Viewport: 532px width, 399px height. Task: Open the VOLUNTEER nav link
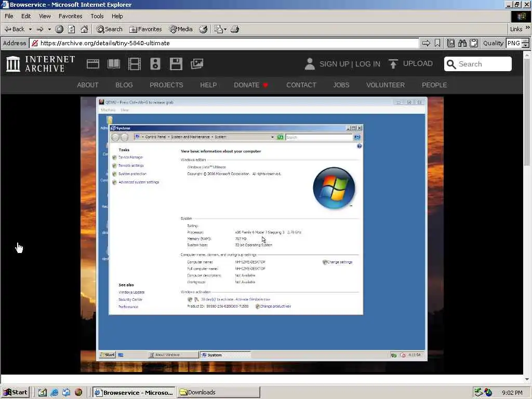[x=385, y=85]
